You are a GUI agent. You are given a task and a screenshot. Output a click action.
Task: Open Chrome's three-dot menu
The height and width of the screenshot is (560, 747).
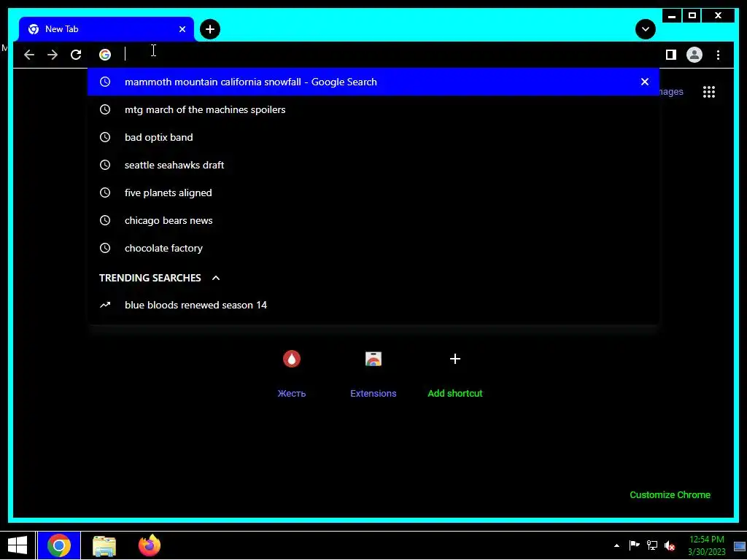click(x=718, y=55)
